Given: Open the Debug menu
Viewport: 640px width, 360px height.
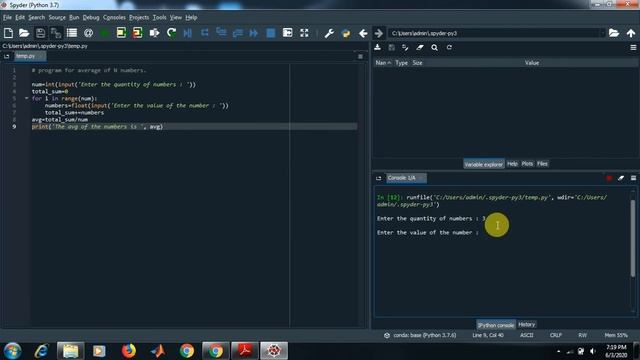Looking at the screenshot, I should pos(91,18).
